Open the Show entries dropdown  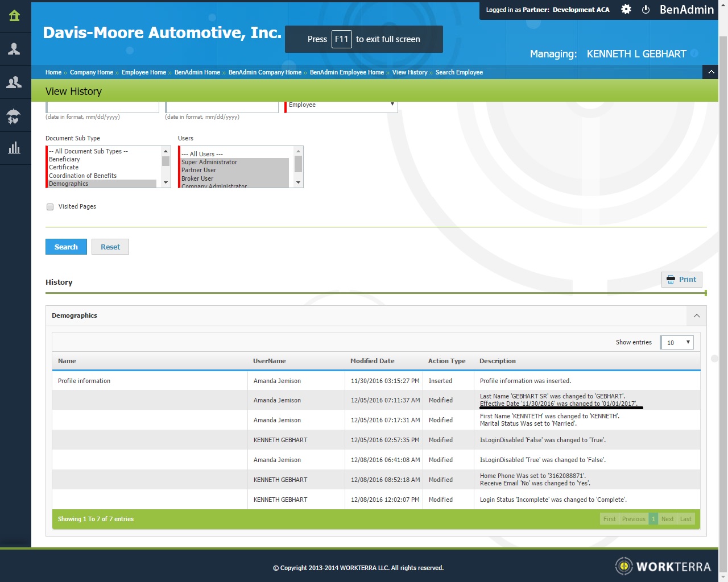click(677, 342)
